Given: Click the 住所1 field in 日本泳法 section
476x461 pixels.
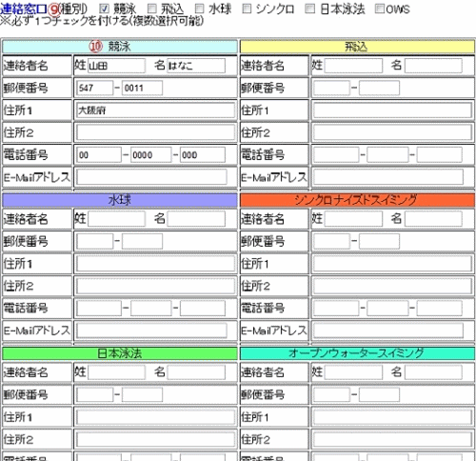Looking at the screenshot, I should click(155, 417).
